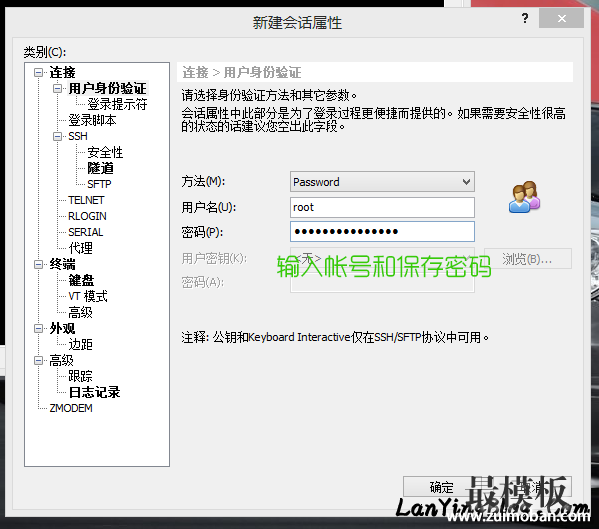599x529 pixels.
Task: Select SFTP tree item
Action: click(x=99, y=184)
